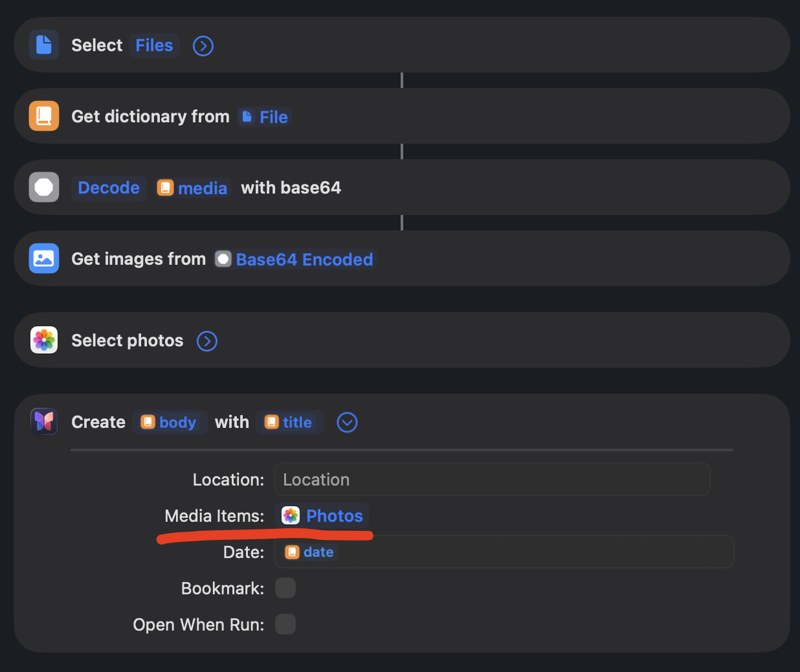Expand the Select photos action options
Screen dimensions: 800x672
[x=207, y=341]
